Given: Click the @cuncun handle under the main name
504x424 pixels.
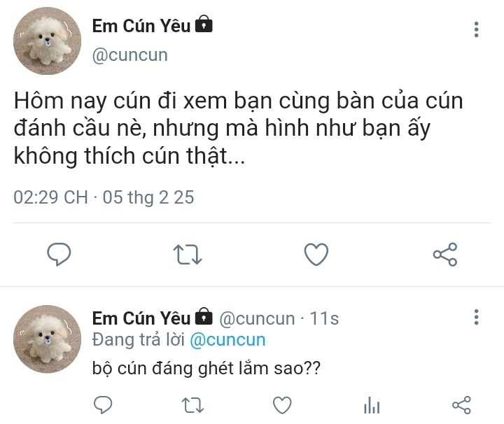Looking at the screenshot, I should [130, 55].
